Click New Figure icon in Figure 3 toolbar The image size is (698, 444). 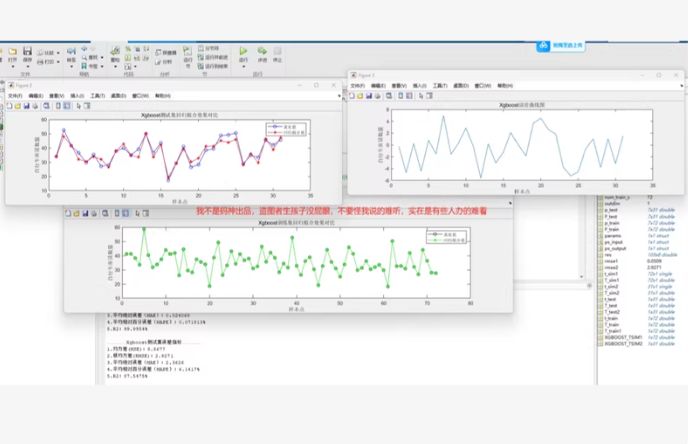pyautogui.click(x=352, y=96)
